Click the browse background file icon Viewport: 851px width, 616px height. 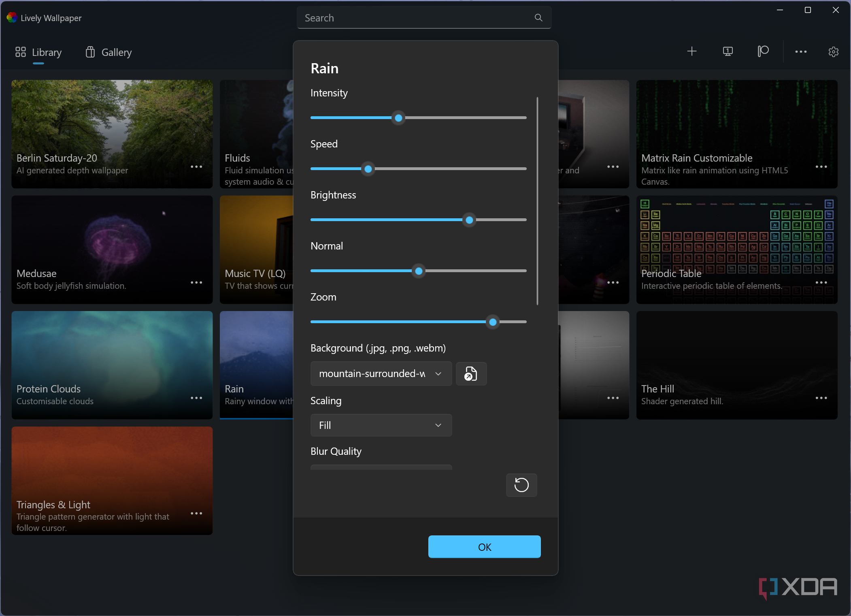[x=471, y=373]
